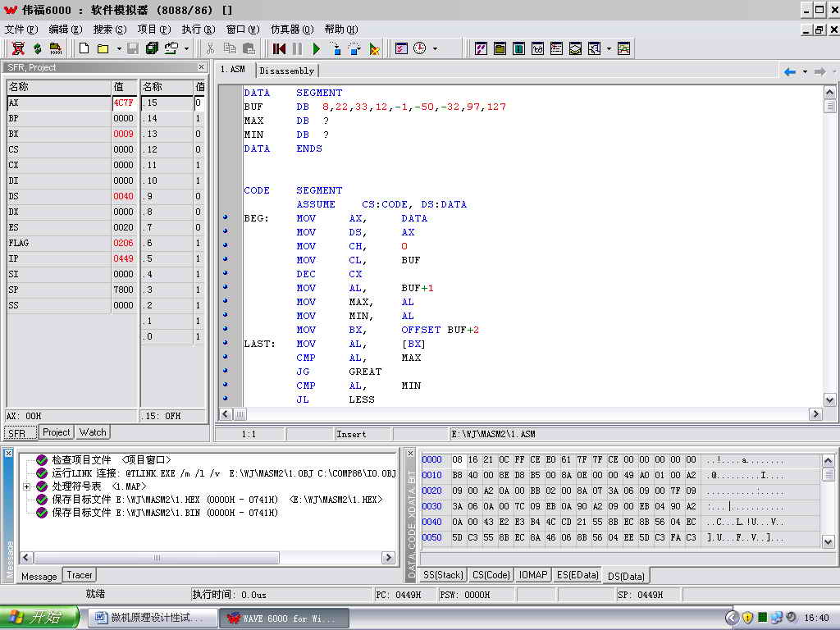Click the glasses watch window icon
Image resolution: width=840 pixels, height=630 pixels.
pos(537,48)
